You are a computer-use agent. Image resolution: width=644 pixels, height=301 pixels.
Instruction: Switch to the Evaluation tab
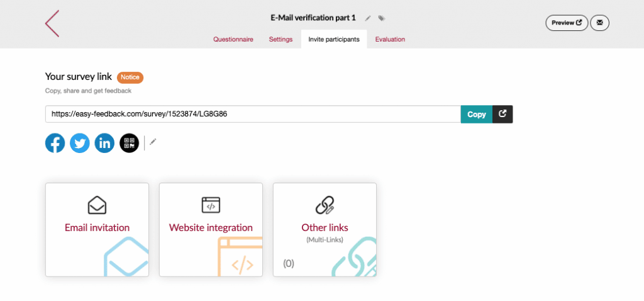click(x=390, y=40)
